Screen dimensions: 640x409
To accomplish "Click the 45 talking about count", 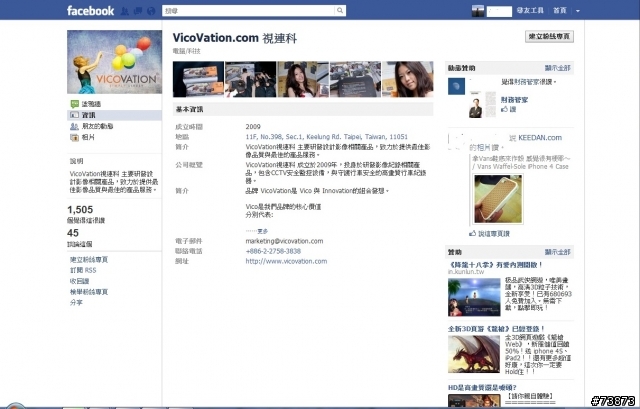I will pyautogui.click(x=73, y=233).
